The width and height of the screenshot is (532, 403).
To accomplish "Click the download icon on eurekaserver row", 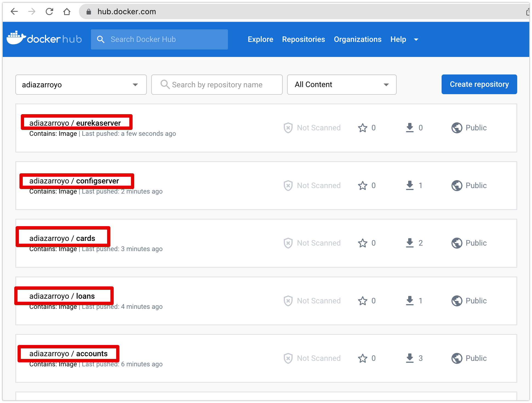I will click(x=410, y=128).
